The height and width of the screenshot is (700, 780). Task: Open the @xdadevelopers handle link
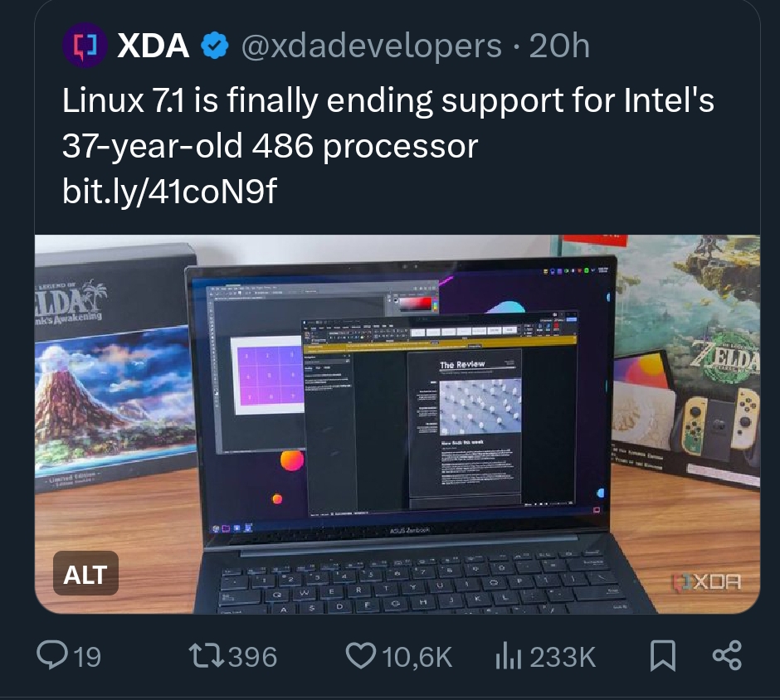click(372, 46)
